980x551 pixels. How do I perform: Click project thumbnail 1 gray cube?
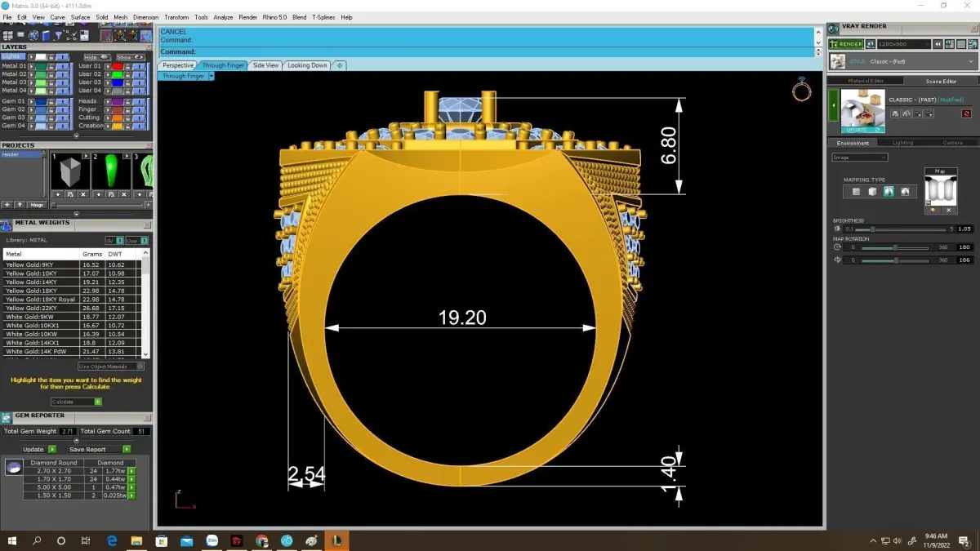pos(70,171)
